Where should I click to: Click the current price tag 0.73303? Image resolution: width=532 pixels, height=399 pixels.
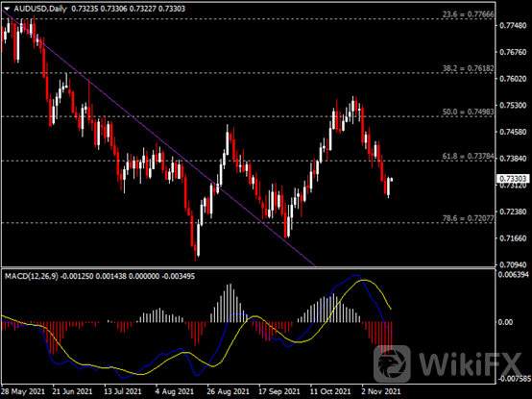pos(513,179)
